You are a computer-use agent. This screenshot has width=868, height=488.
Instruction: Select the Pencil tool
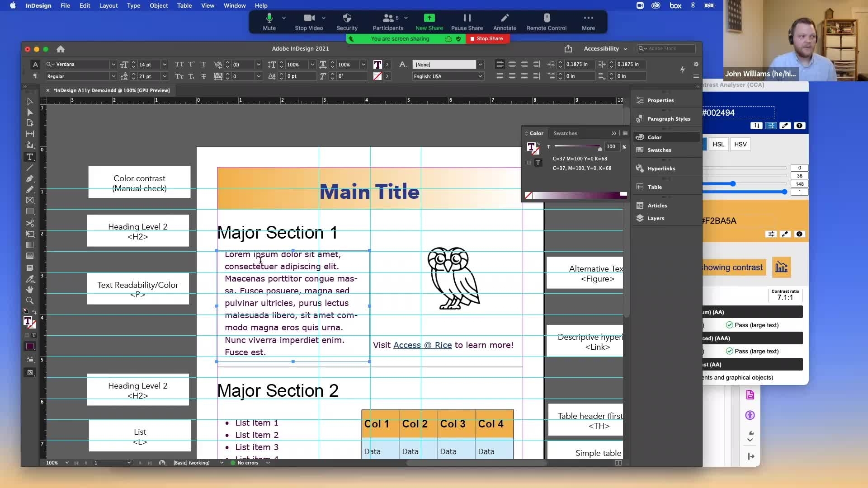[30, 189]
